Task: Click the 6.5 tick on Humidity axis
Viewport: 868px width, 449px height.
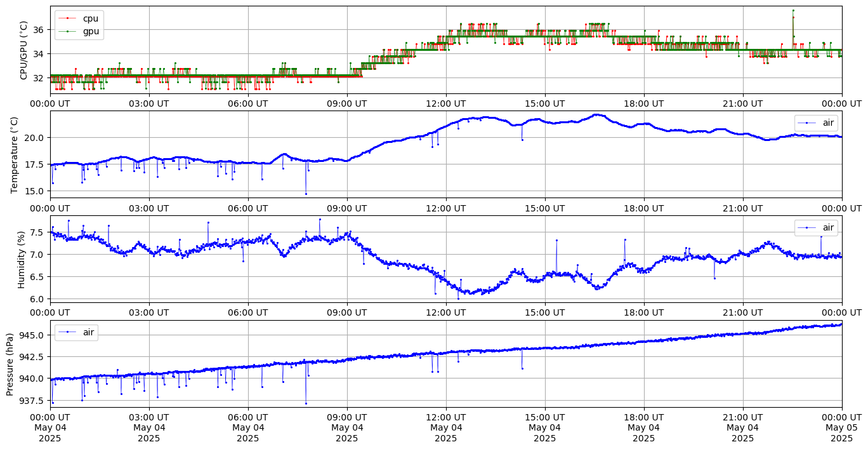Action: [x=38, y=277]
